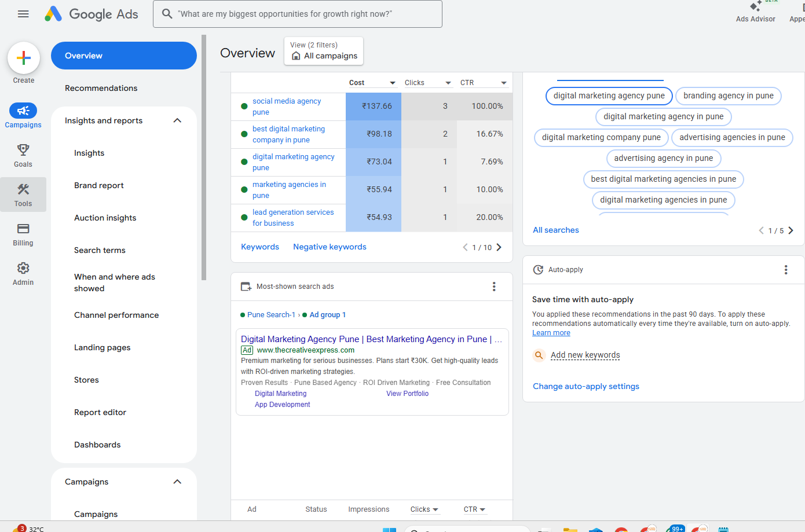Open Channel performance
Image resolution: width=805 pixels, height=532 pixels.
pos(116,315)
